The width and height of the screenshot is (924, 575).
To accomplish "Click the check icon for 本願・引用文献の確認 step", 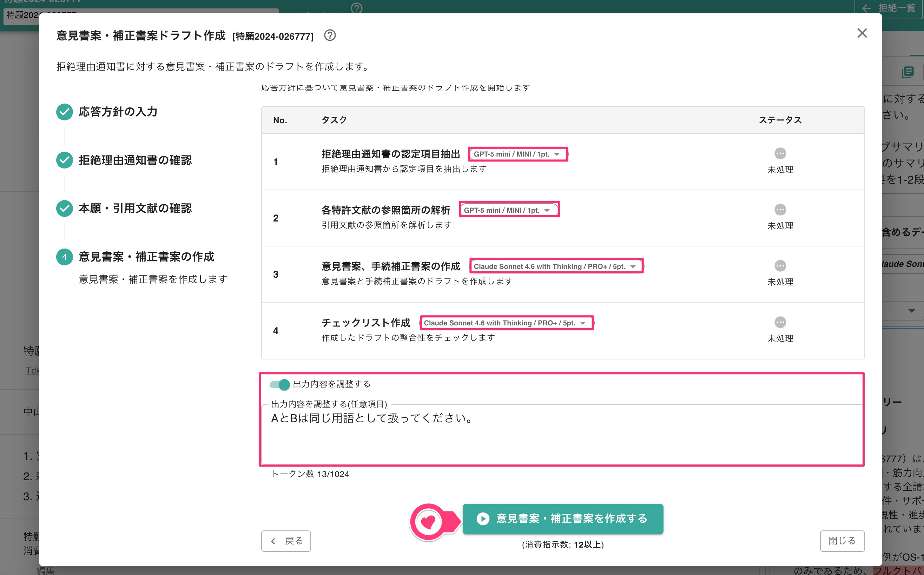I will pos(65,209).
